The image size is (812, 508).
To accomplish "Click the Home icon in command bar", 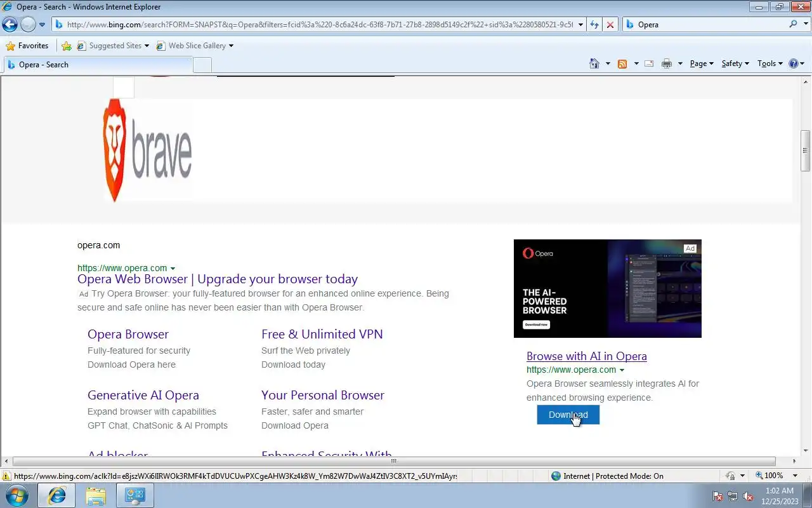I will coord(594,63).
